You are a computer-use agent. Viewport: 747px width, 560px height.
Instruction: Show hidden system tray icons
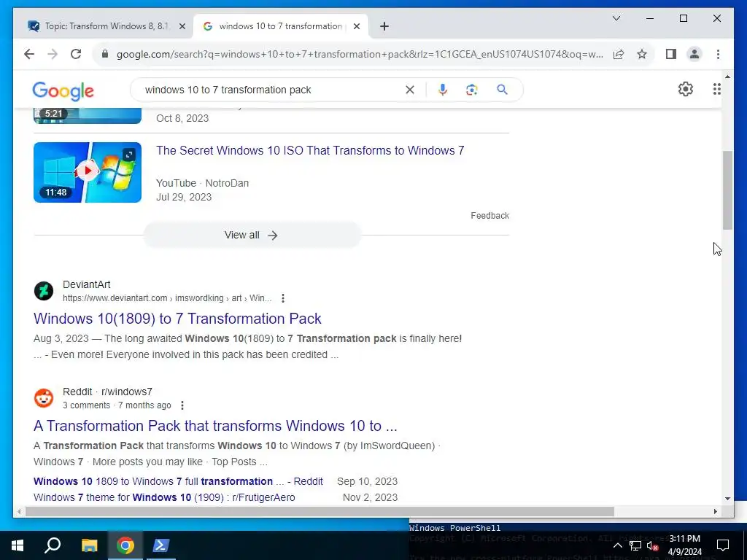617,545
